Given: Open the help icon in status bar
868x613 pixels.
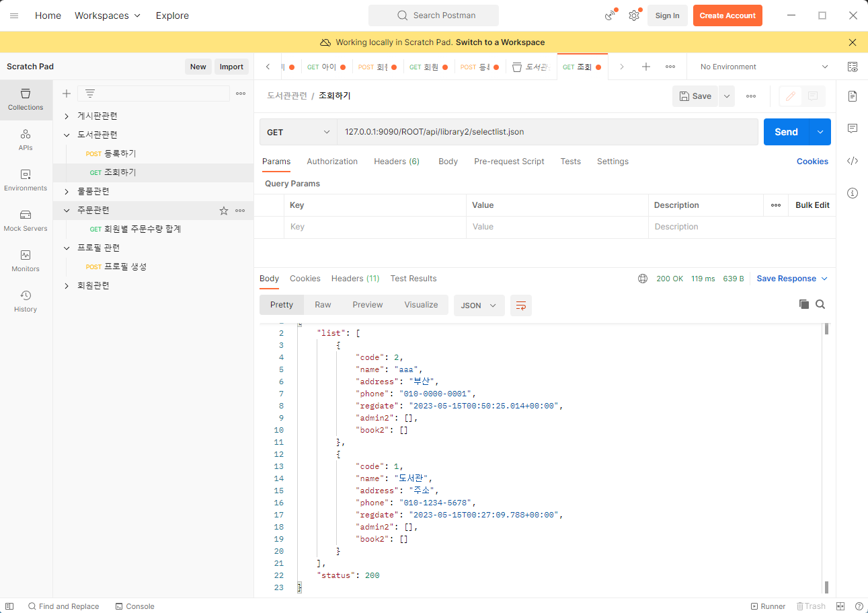Looking at the screenshot, I should tap(859, 606).
